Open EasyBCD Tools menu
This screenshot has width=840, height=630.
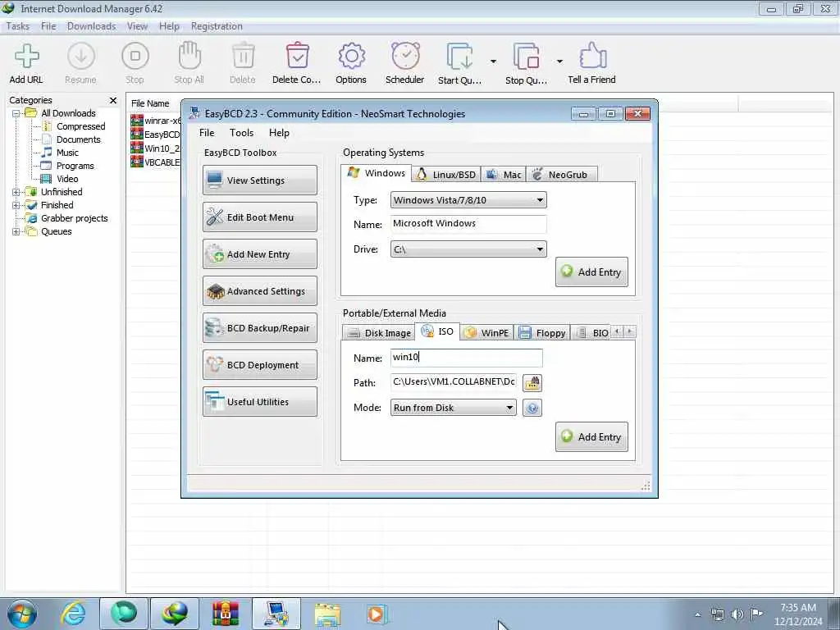pyautogui.click(x=242, y=133)
